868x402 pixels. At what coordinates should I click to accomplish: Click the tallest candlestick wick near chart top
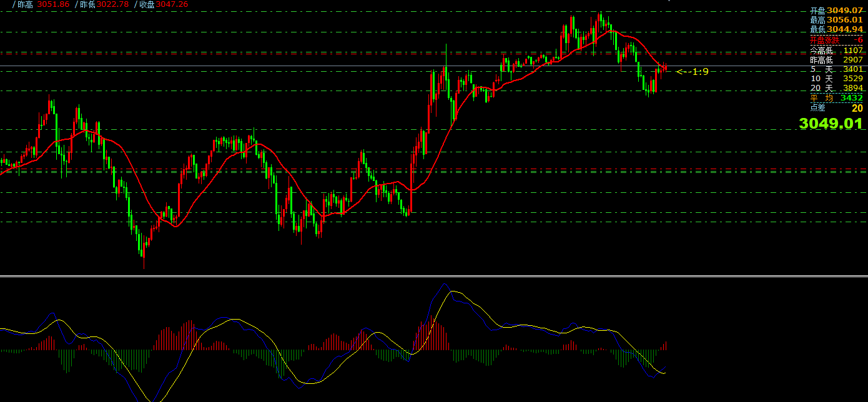446,53
